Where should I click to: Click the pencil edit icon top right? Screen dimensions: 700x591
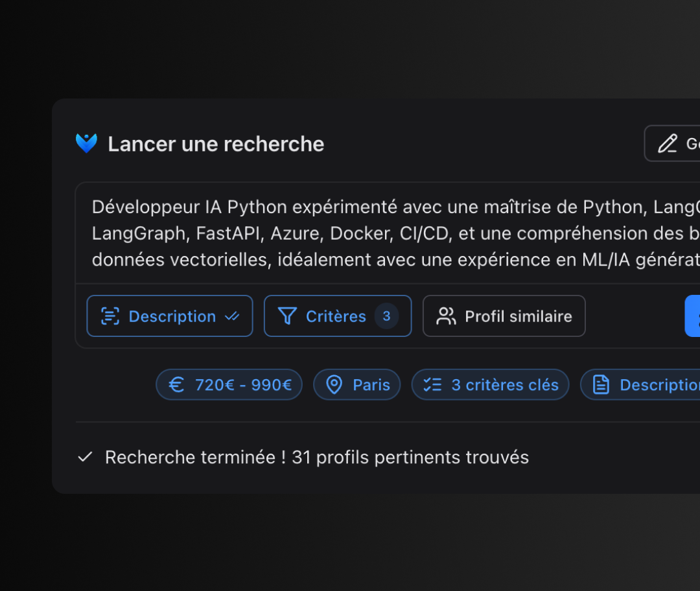click(x=667, y=143)
